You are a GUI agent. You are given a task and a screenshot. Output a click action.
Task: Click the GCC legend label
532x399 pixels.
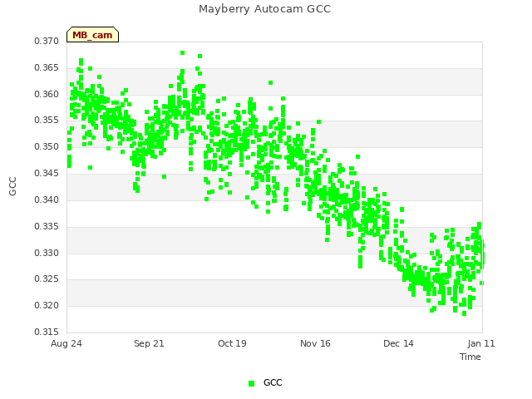(x=273, y=382)
